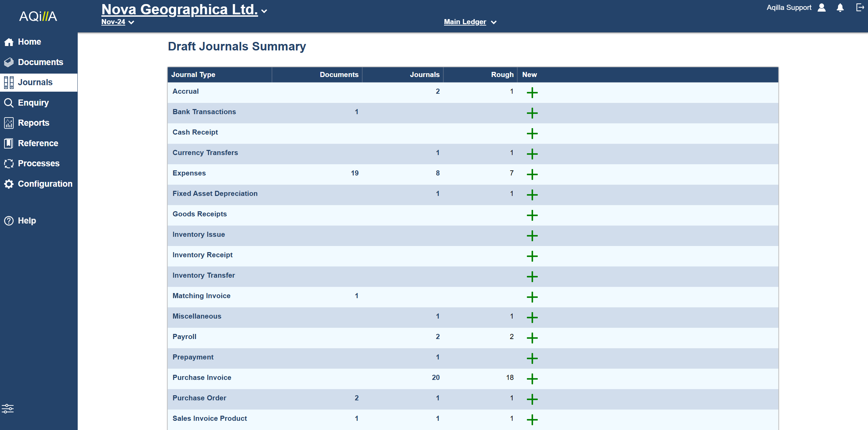Go to Reports in the sidebar
Viewport: 868px width, 430px height.
tap(33, 123)
